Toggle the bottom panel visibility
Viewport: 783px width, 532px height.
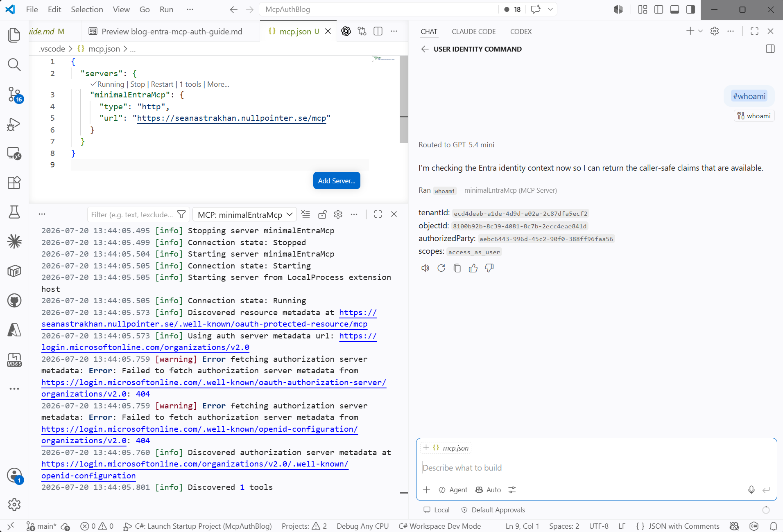pos(674,9)
